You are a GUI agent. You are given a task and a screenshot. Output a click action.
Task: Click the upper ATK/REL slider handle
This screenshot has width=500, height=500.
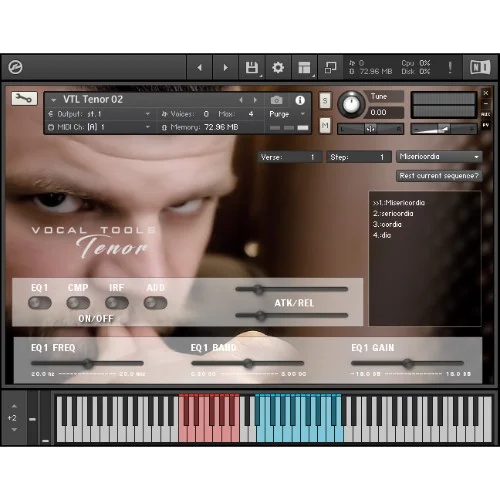(x=258, y=290)
